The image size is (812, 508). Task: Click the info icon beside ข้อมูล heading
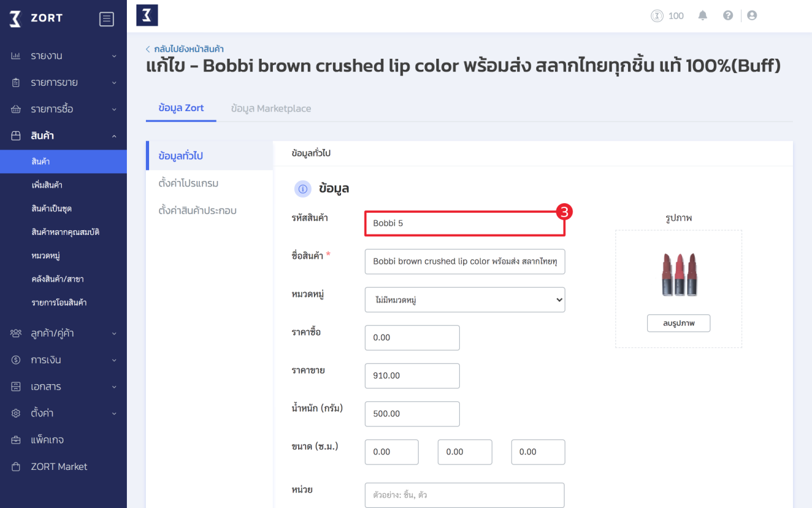303,189
